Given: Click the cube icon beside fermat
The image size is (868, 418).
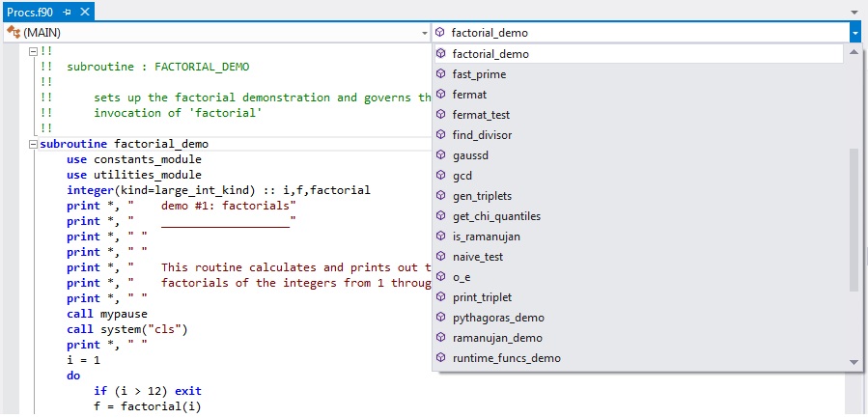Looking at the screenshot, I should click(x=441, y=95).
